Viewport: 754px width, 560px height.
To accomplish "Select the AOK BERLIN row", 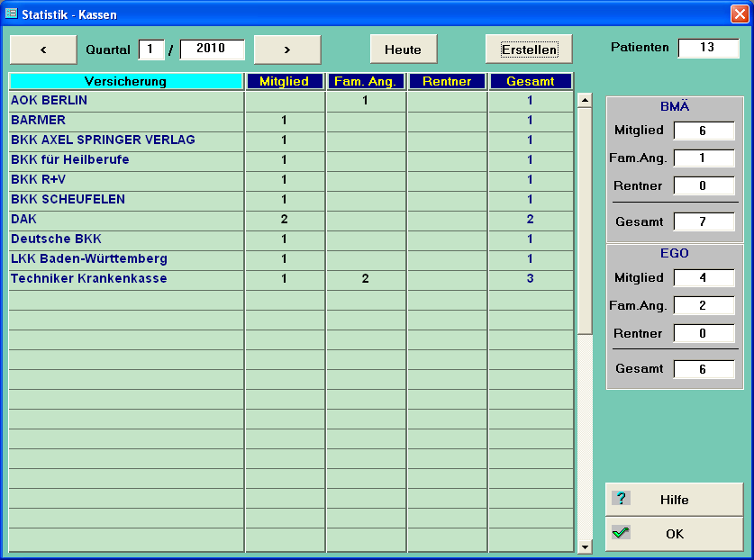I will click(291, 101).
